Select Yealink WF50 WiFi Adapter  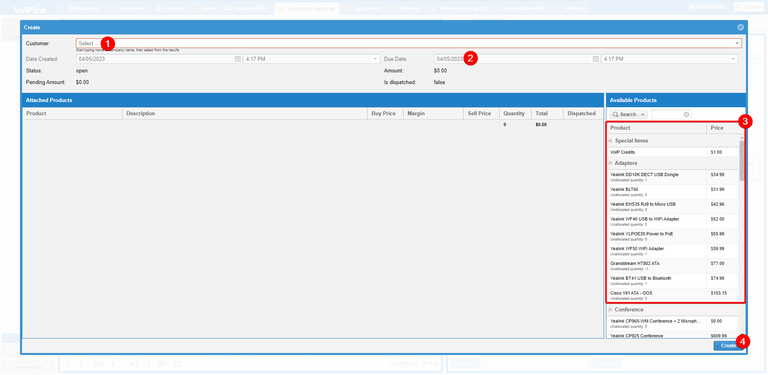point(673,251)
